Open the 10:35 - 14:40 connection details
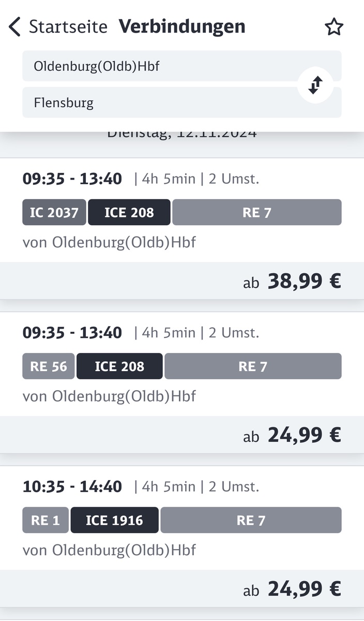This screenshot has width=364, height=621. tap(72, 486)
